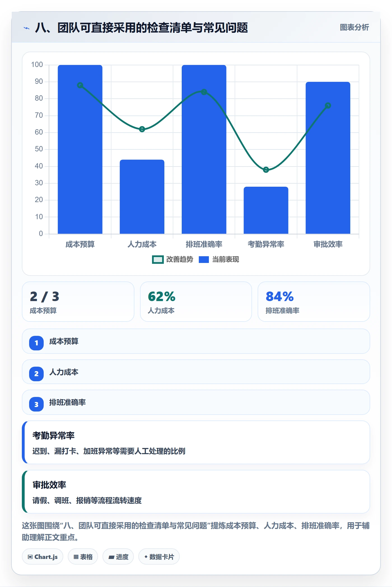Click the trend line point above 考勤异常率
Viewport: 392px width, 587px height.
coord(266,170)
